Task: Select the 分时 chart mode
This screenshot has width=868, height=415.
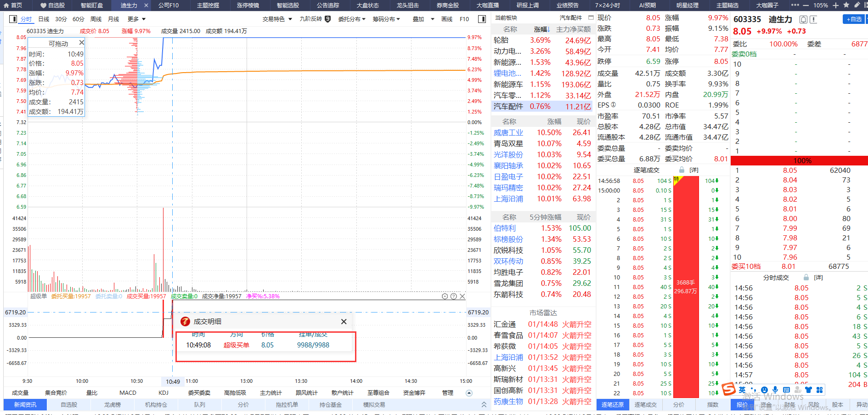Action: [26, 19]
